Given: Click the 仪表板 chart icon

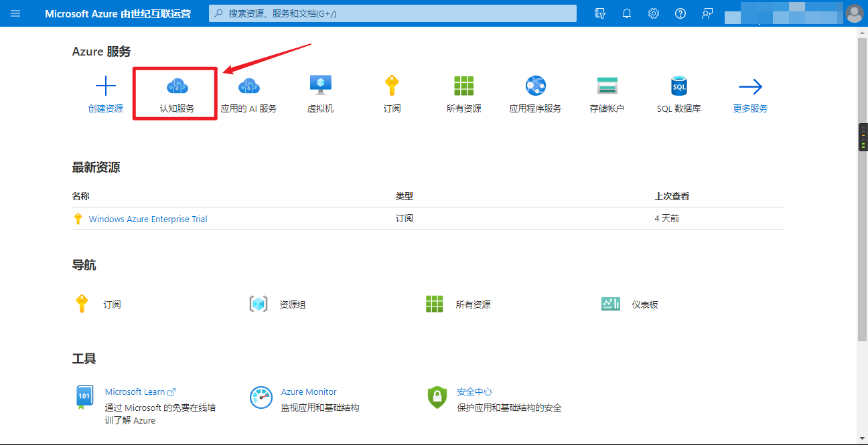Looking at the screenshot, I should pyautogui.click(x=611, y=304).
